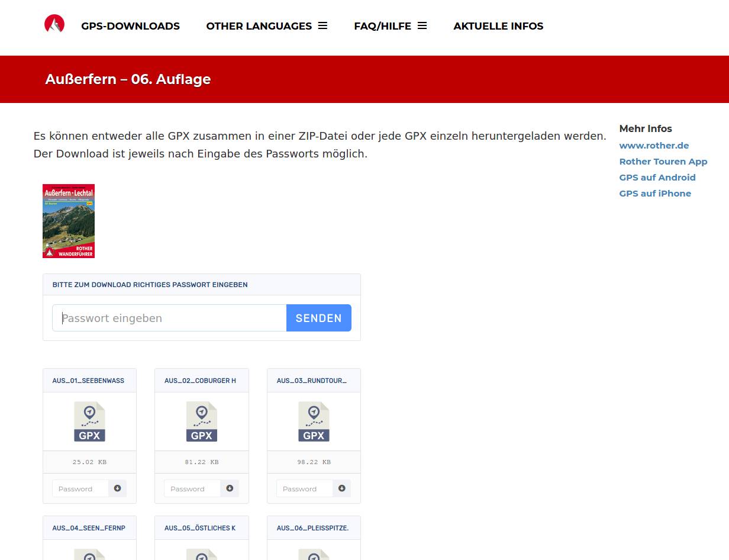Click the Mehr Infos sidebar heading
This screenshot has height=560, width=729.
pyautogui.click(x=646, y=128)
